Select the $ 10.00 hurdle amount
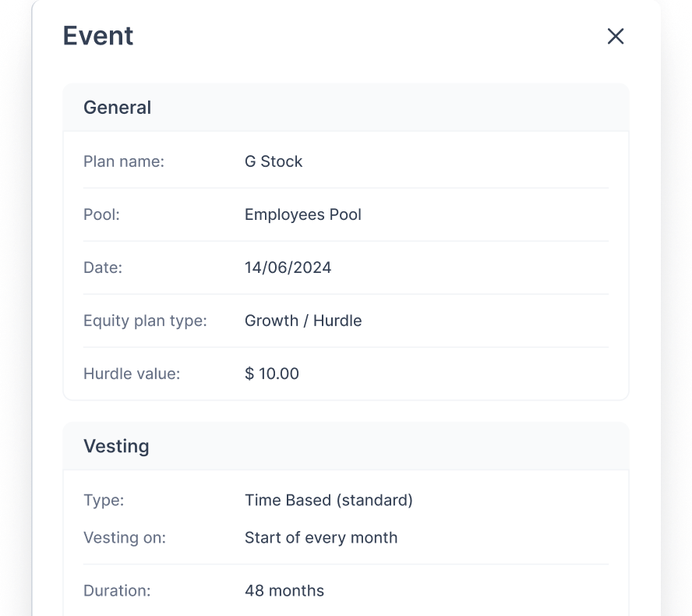 [272, 373]
